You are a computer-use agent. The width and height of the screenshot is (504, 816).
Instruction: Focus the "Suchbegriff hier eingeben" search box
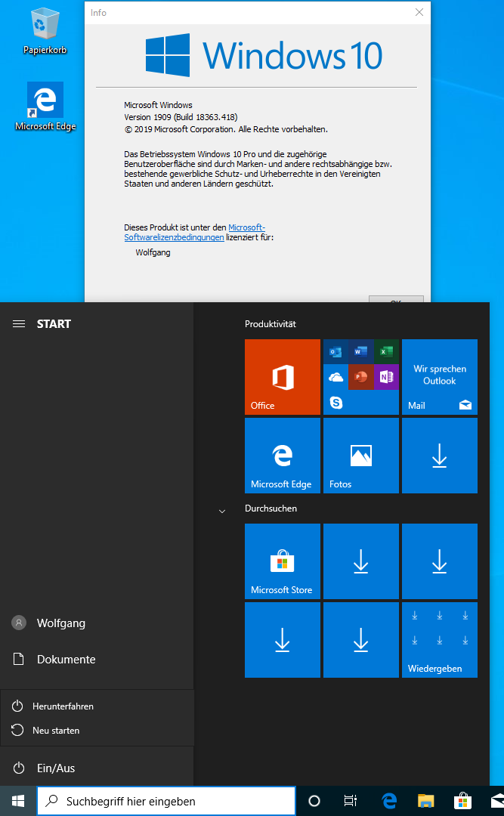(166, 801)
